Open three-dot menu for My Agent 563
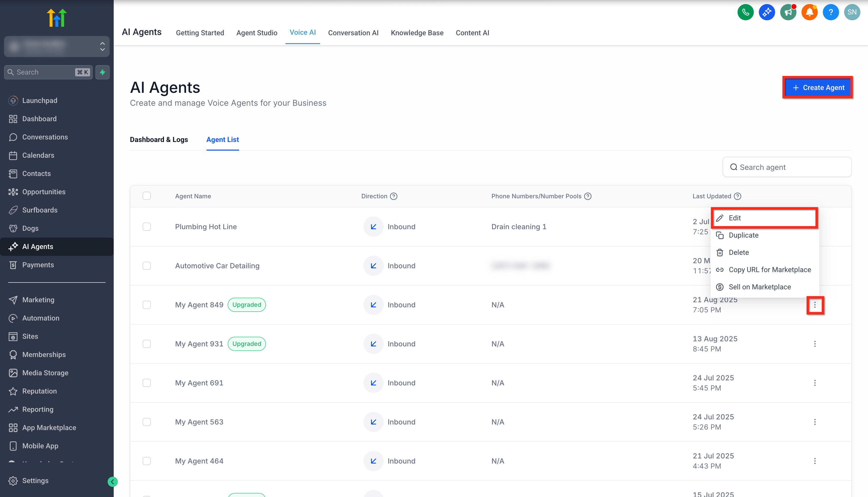Viewport: 868px width, 497px height. point(815,422)
